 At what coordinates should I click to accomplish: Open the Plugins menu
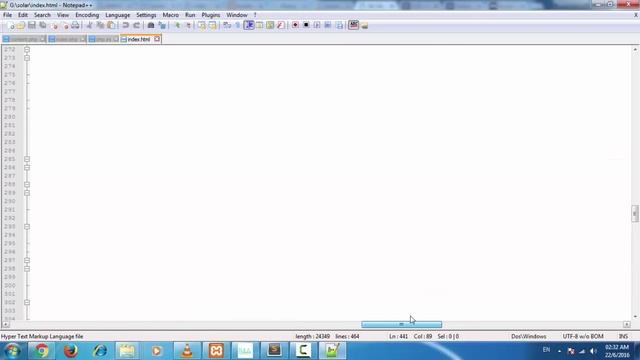click(x=211, y=15)
